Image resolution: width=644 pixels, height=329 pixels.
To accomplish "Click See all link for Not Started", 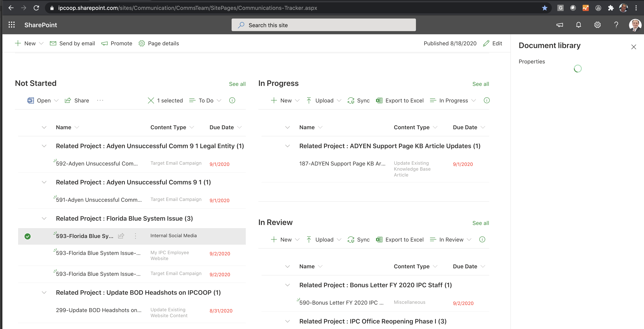I will point(237,84).
